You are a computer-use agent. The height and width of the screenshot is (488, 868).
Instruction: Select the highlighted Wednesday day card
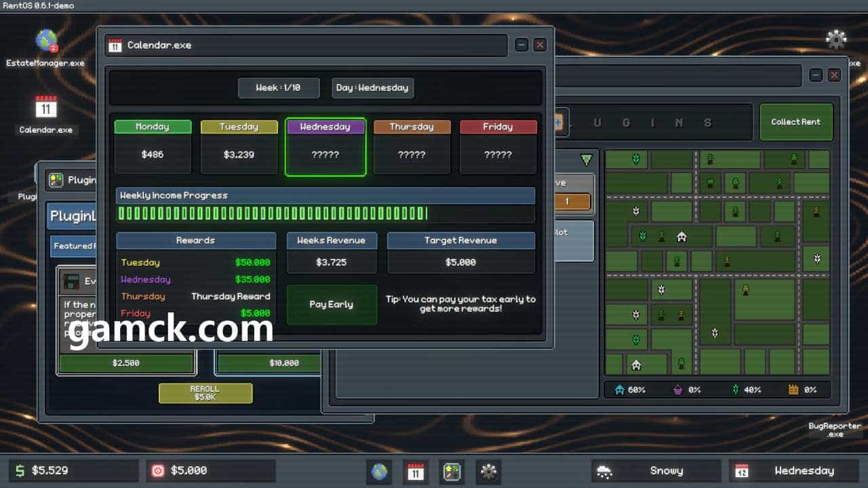(x=325, y=147)
